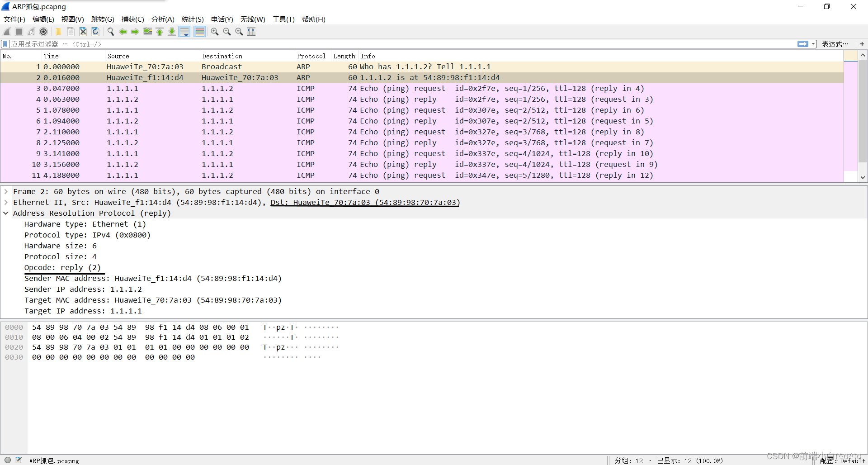
Task: Click hex offset 0010 in bytes pane
Action: point(14,337)
